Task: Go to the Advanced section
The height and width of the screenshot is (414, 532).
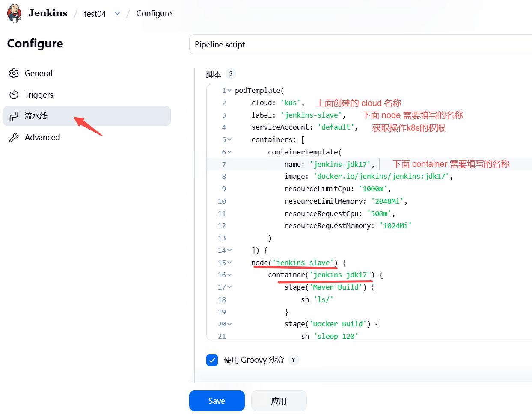Action: (x=87, y=138)
